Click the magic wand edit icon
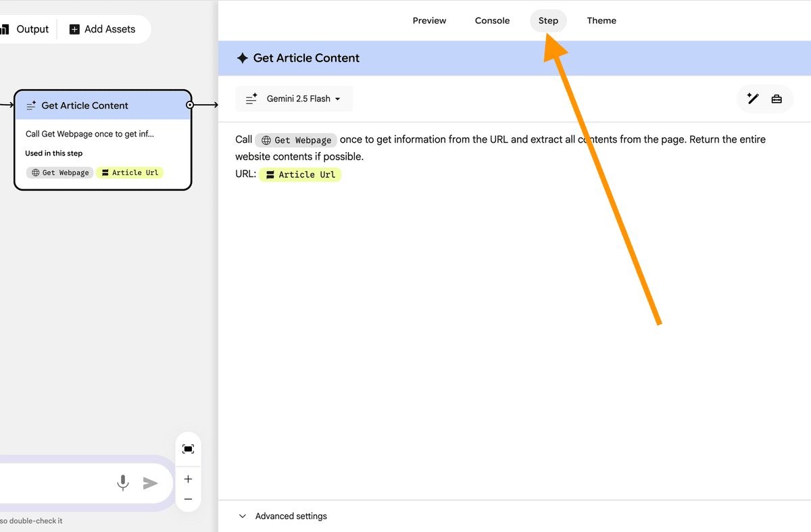Image resolution: width=811 pixels, height=532 pixels. (x=752, y=99)
